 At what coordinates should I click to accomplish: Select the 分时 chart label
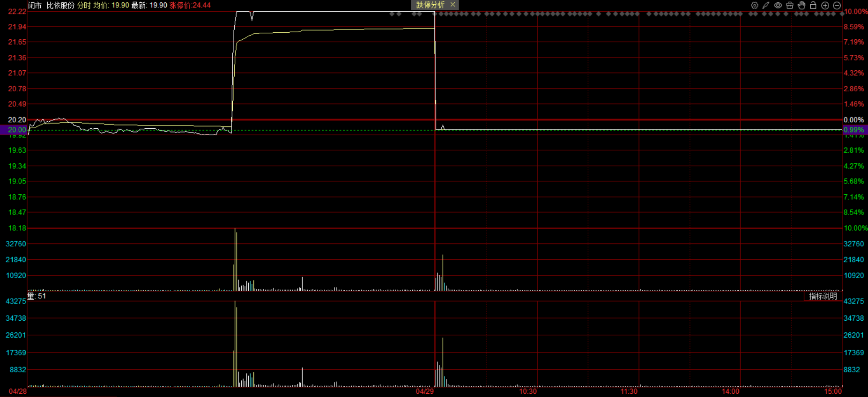(84, 5)
